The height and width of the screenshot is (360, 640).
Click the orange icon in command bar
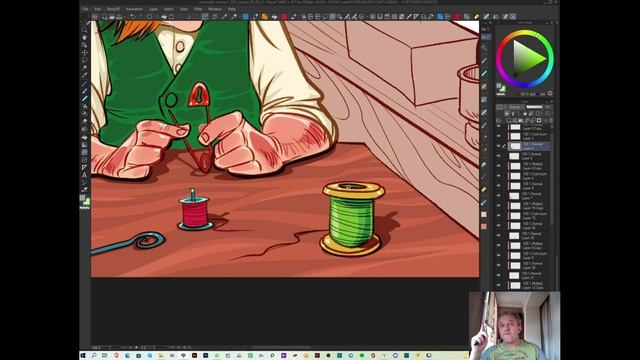265,17
